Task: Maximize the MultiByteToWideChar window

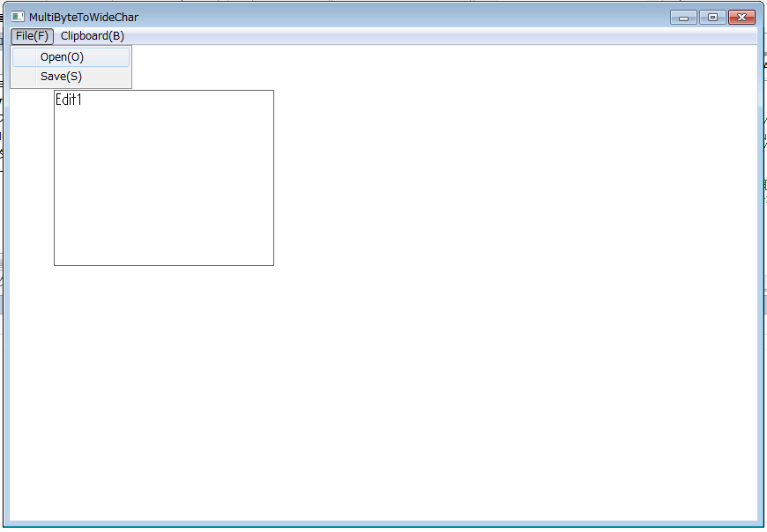Action: (712, 18)
